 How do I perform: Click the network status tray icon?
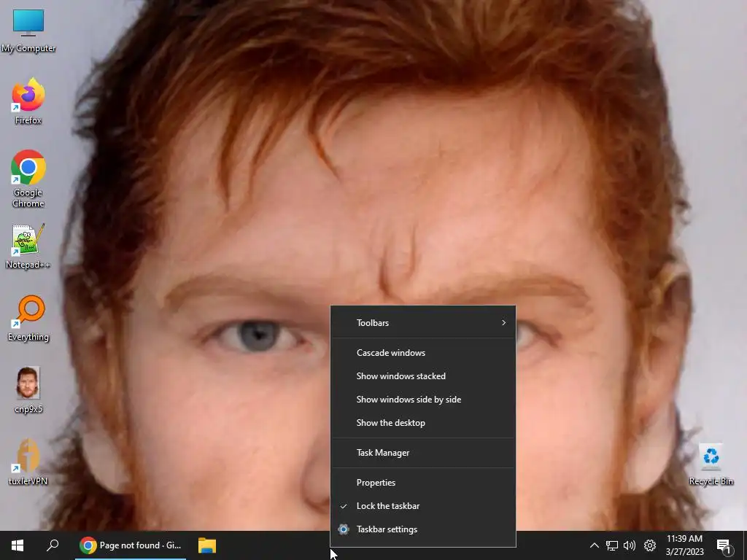[x=612, y=545]
